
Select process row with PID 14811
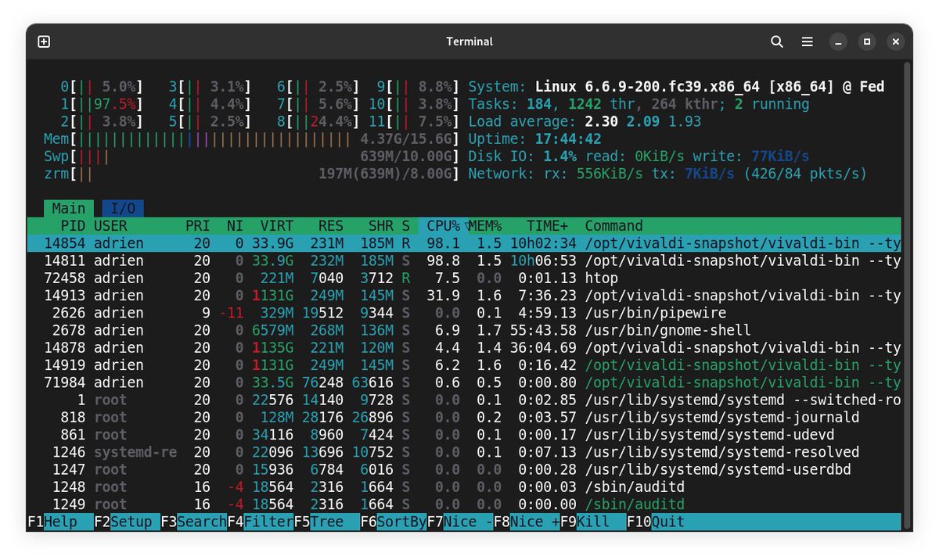464,260
